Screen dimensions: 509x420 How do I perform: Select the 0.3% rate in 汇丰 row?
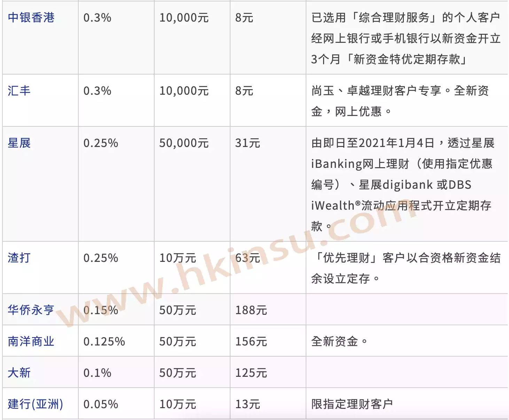[97, 91]
